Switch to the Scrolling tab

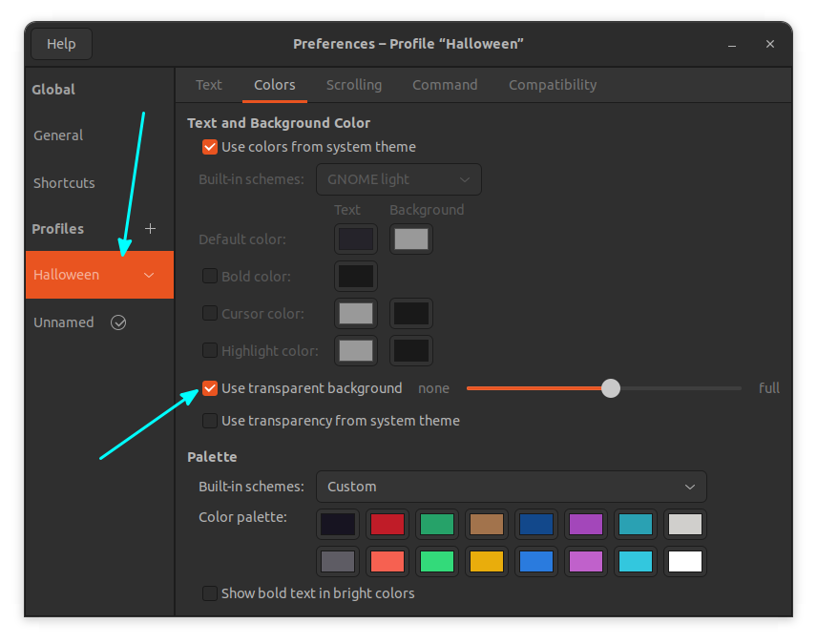[x=354, y=85]
